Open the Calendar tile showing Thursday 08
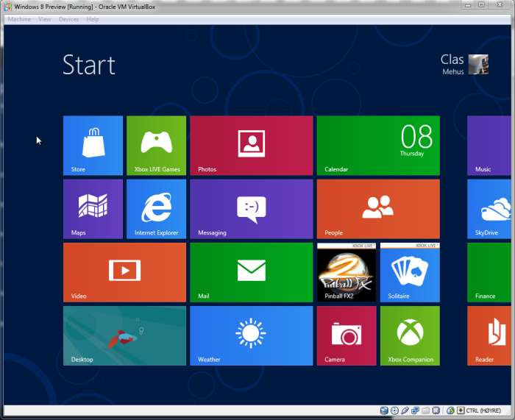This screenshot has width=515, height=420. click(x=378, y=146)
